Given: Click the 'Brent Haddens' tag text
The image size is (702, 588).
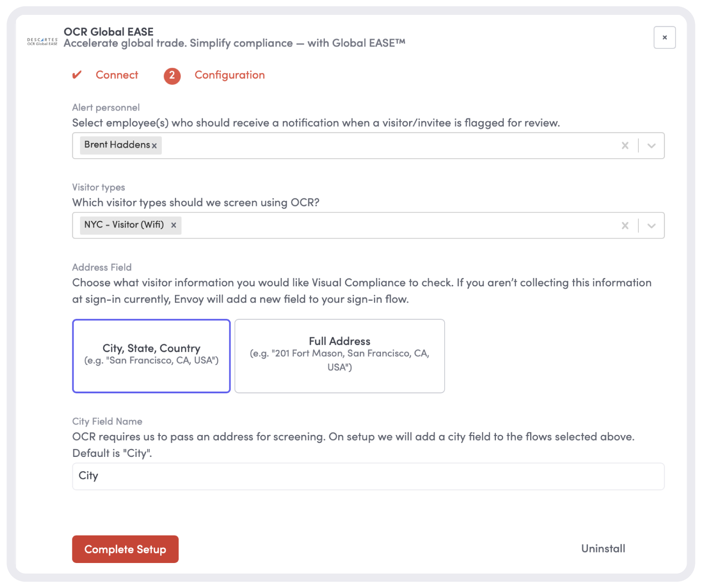Looking at the screenshot, I should [x=117, y=145].
